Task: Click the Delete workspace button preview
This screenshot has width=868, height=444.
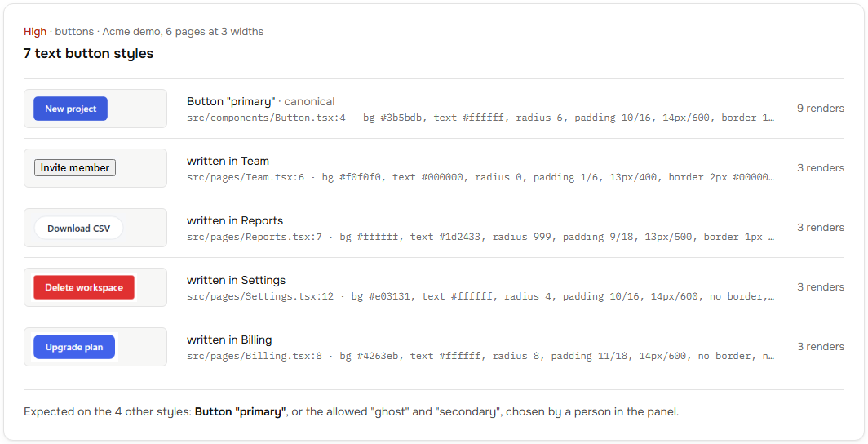Action: pyautogui.click(x=83, y=287)
